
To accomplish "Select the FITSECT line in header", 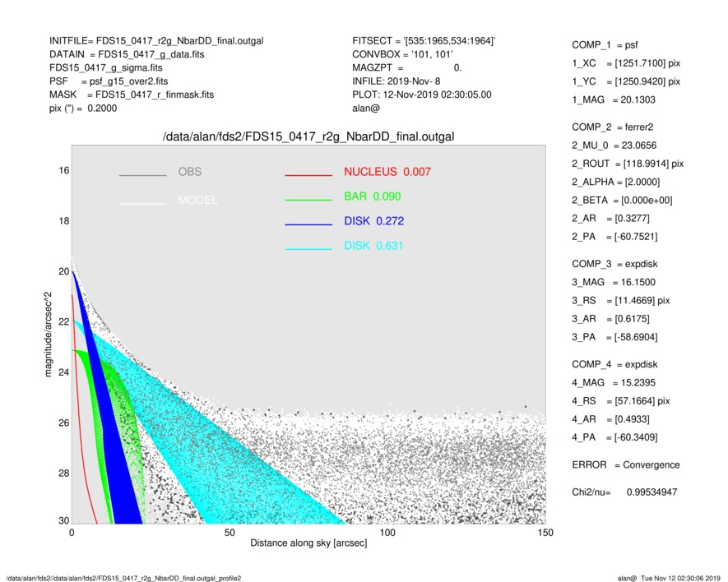I will [424, 41].
